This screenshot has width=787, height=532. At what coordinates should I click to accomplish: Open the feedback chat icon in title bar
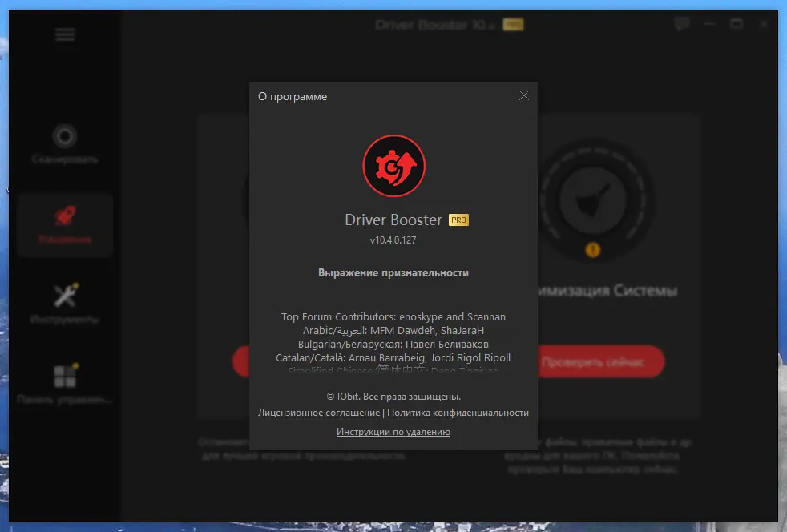pos(681,23)
